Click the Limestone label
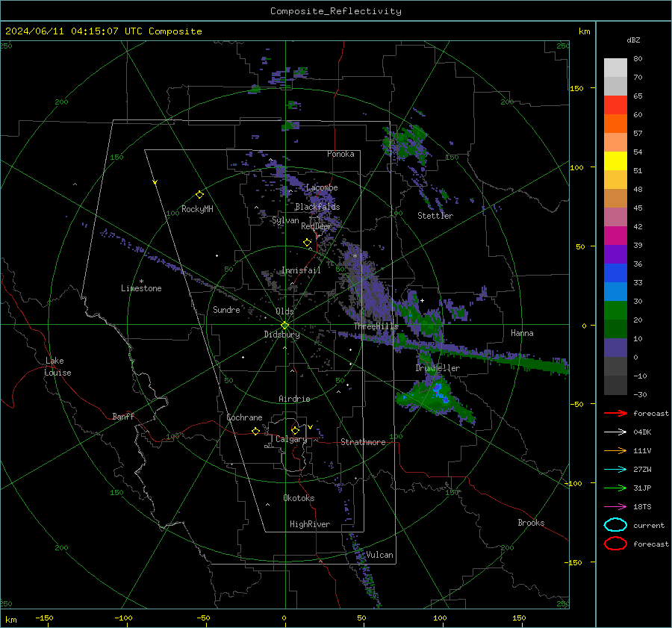672x628 pixels. click(x=141, y=288)
